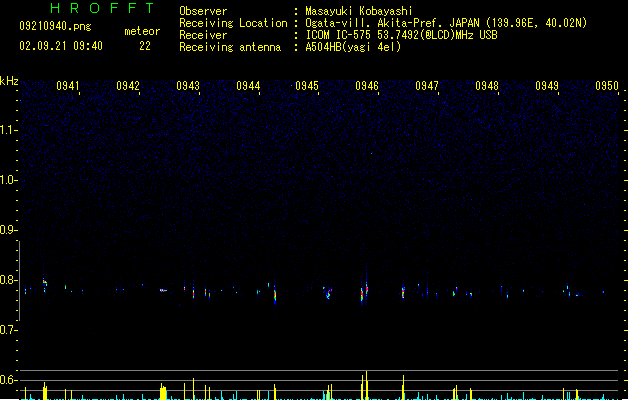Click the Receiver label
The width and height of the screenshot is (629, 400).
tap(203, 35)
